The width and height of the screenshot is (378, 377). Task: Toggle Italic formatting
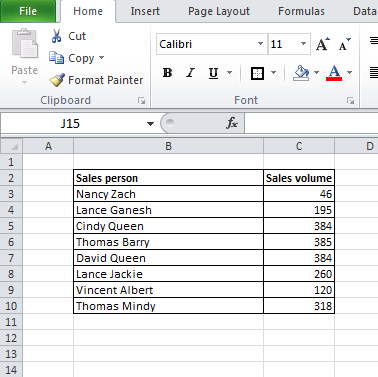(x=190, y=73)
